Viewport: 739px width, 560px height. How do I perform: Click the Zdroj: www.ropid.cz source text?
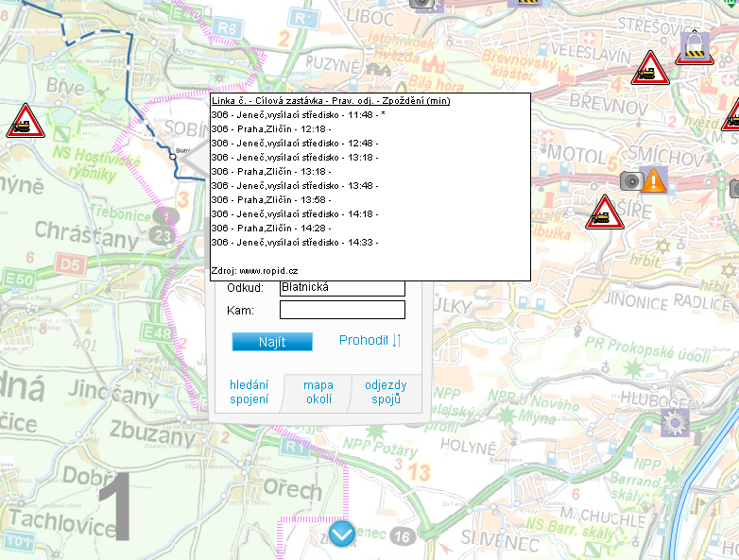pos(255,270)
